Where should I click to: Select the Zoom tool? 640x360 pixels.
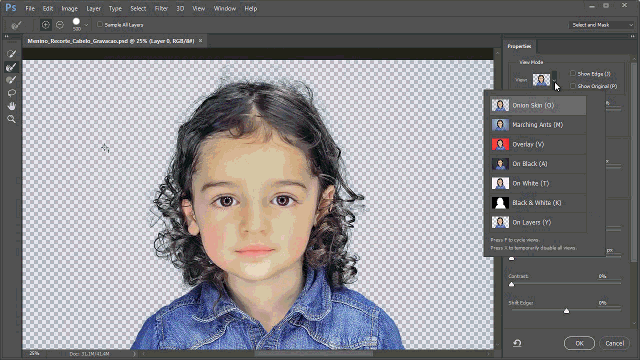pyautogui.click(x=11, y=119)
